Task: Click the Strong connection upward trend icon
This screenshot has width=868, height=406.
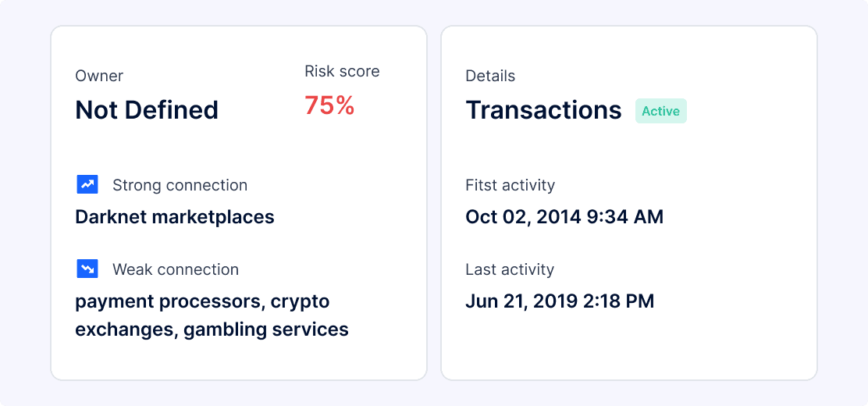Action: 87,185
